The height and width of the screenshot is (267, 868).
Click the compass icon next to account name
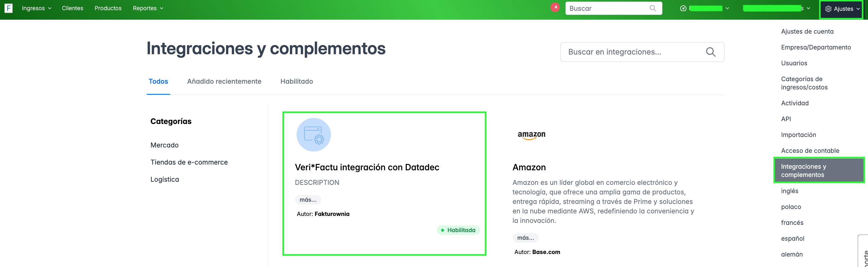click(x=683, y=9)
